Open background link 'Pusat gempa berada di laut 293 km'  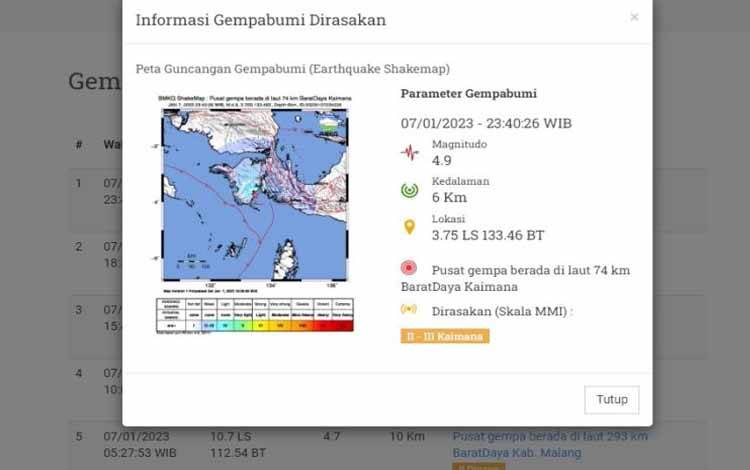pos(550,436)
